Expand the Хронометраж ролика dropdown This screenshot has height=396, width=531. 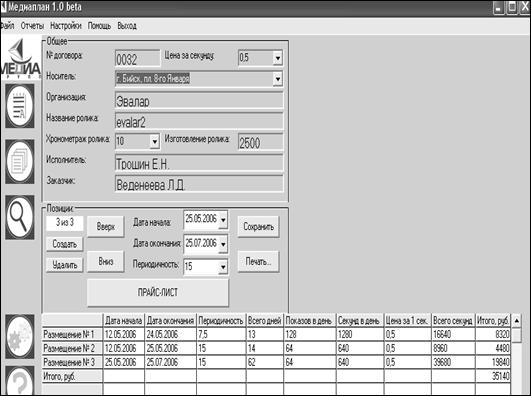point(155,141)
